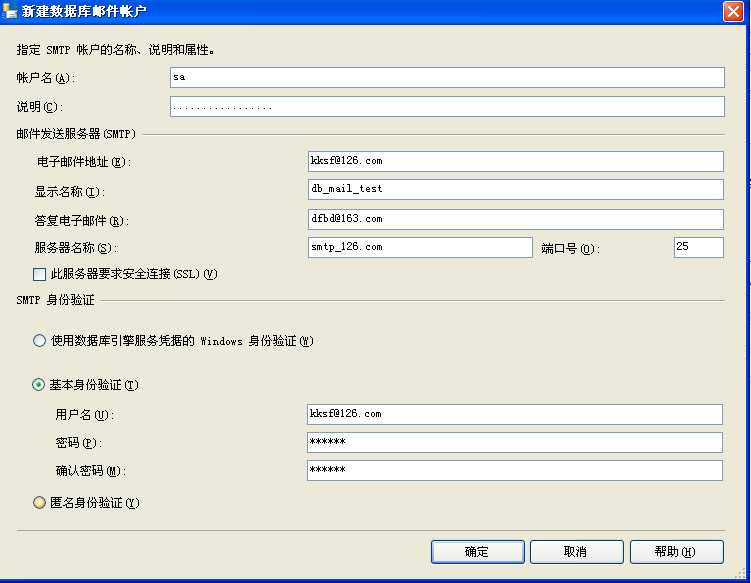Click the password (密码) field

tap(514, 442)
